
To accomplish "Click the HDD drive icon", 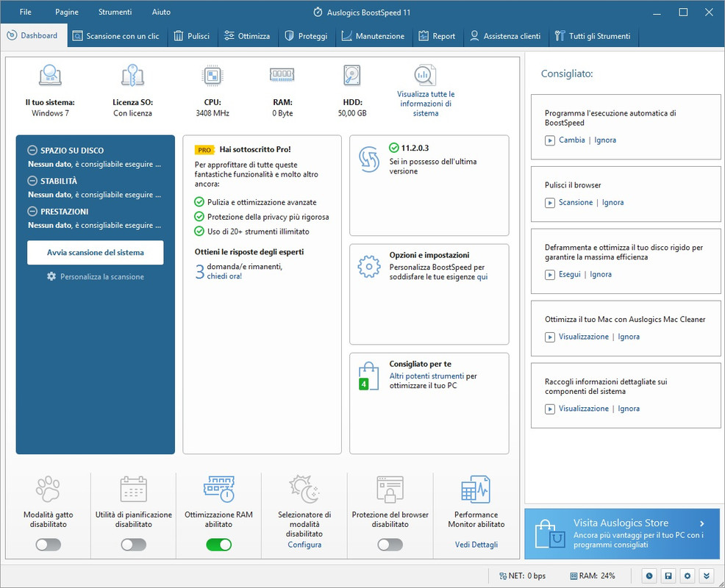I will [x=352, y=76].
